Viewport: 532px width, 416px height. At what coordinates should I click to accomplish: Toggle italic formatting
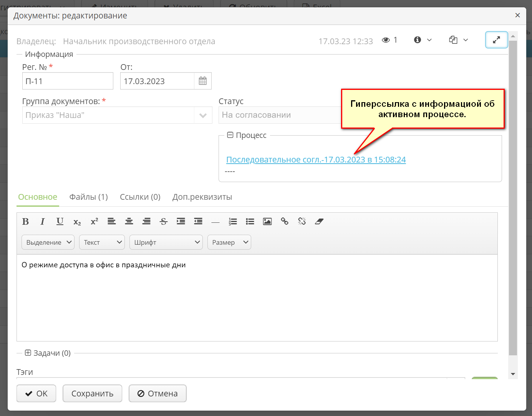tap(42, 221)
